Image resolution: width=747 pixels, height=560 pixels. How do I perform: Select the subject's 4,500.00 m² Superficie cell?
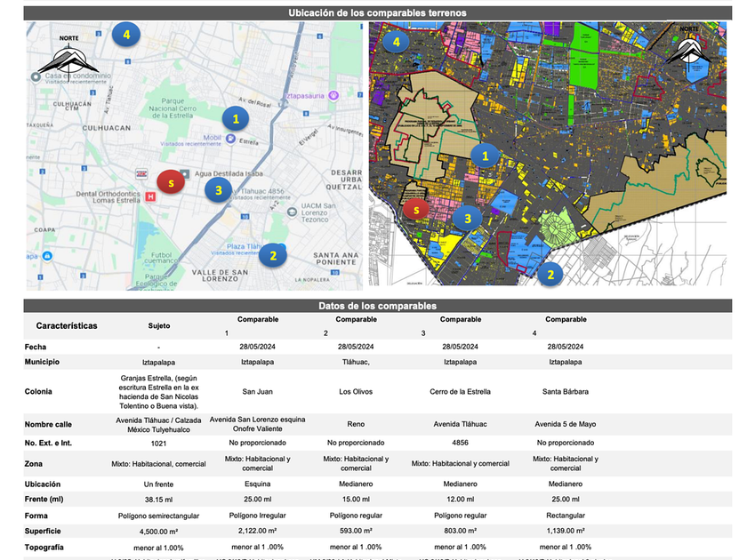159,531
